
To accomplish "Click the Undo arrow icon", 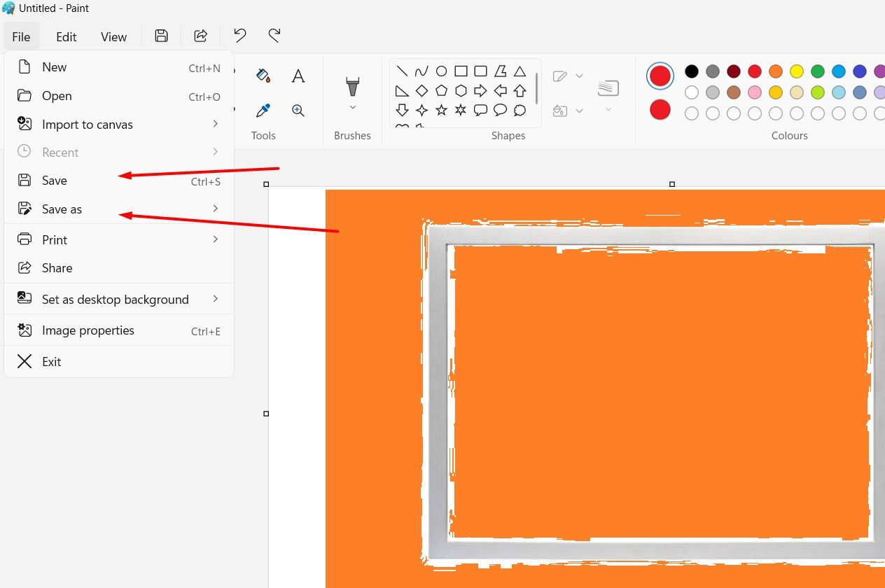I will click(x=240, y=36).
